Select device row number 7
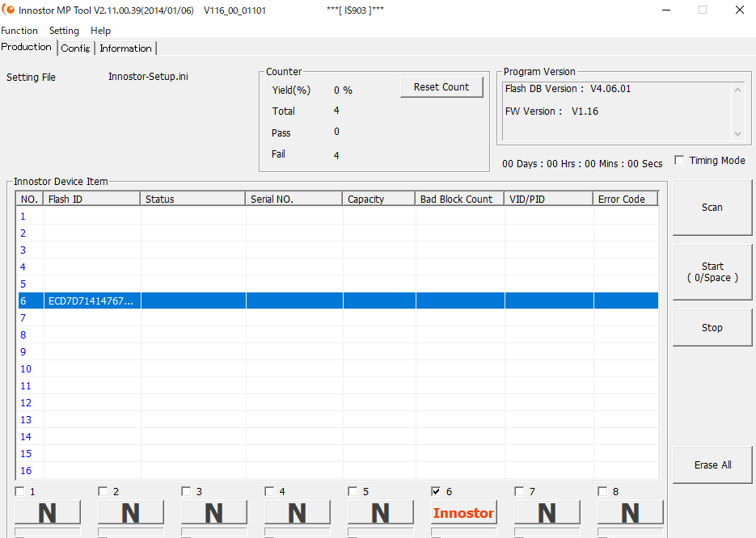The image size is (756, 538). coord(337,318)
